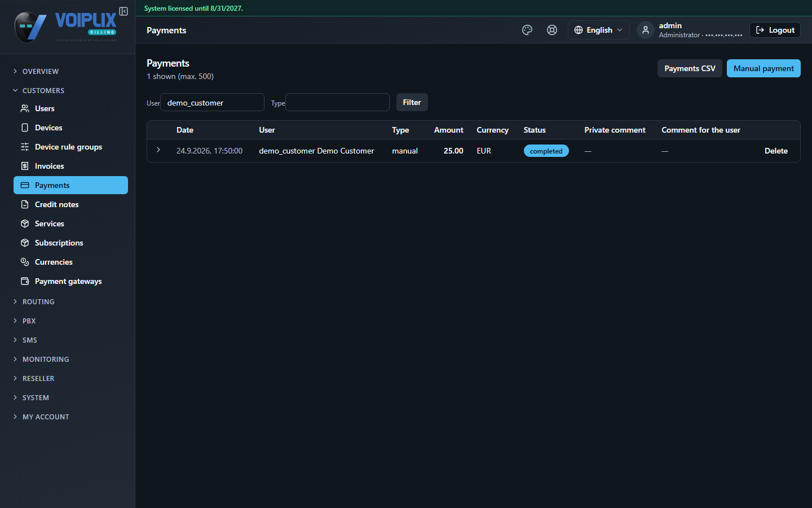Collapse the sidebar with the panel icon
812x508 pixels.
[x=123, y=11]
